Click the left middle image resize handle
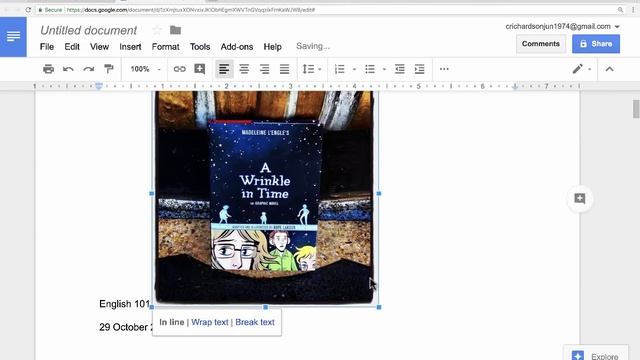Image resolution: width=640 pixels, height=360 pixels. coord(152,193)
